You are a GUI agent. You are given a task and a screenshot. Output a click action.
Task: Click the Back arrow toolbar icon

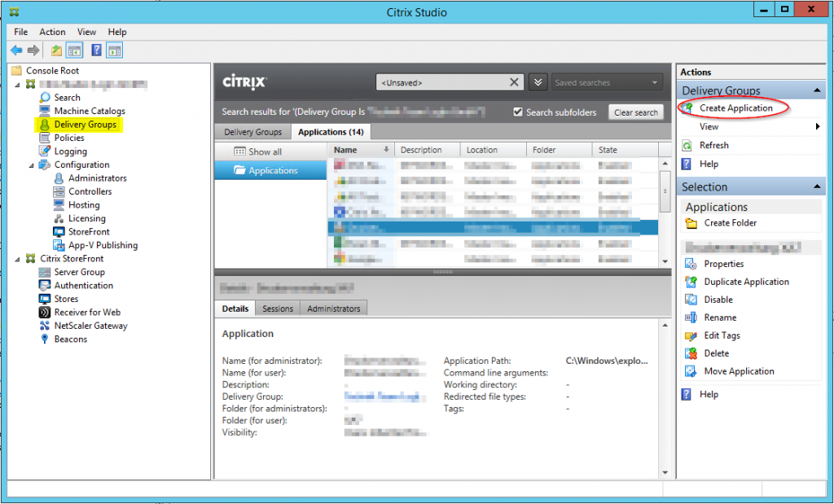coord(16,50)
